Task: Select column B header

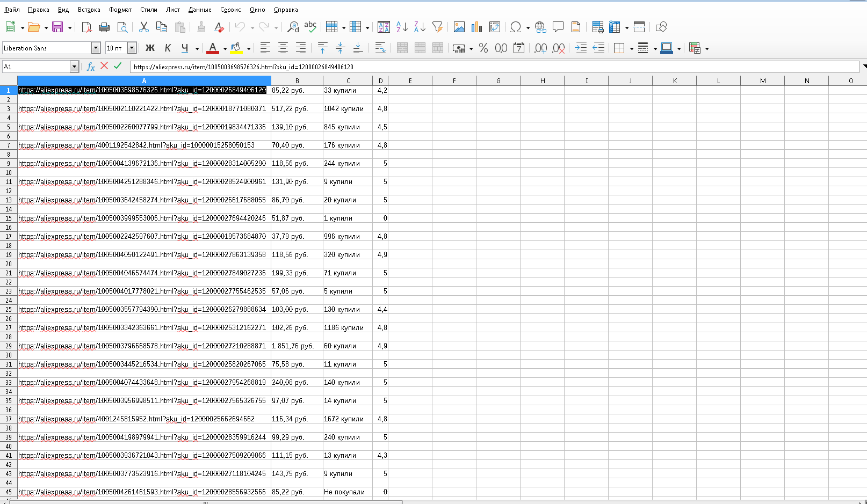Action: [297, 81]
